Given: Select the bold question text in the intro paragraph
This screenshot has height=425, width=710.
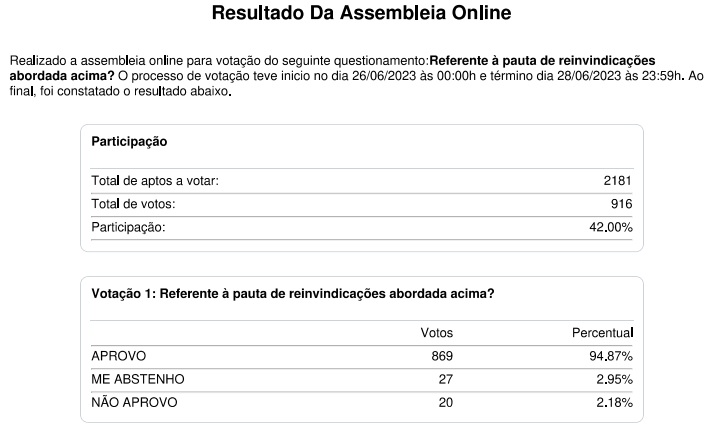Looking at the screenshot, I should point(541,61).
